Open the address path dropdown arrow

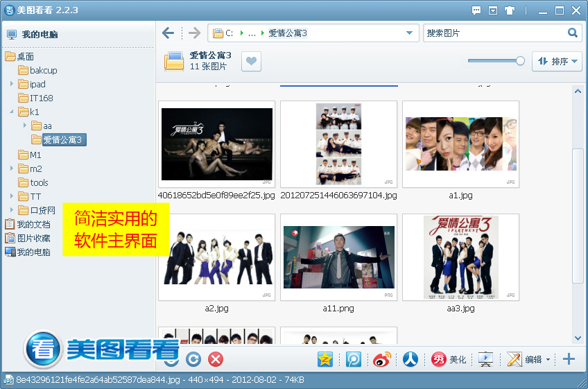pos(410,33)
